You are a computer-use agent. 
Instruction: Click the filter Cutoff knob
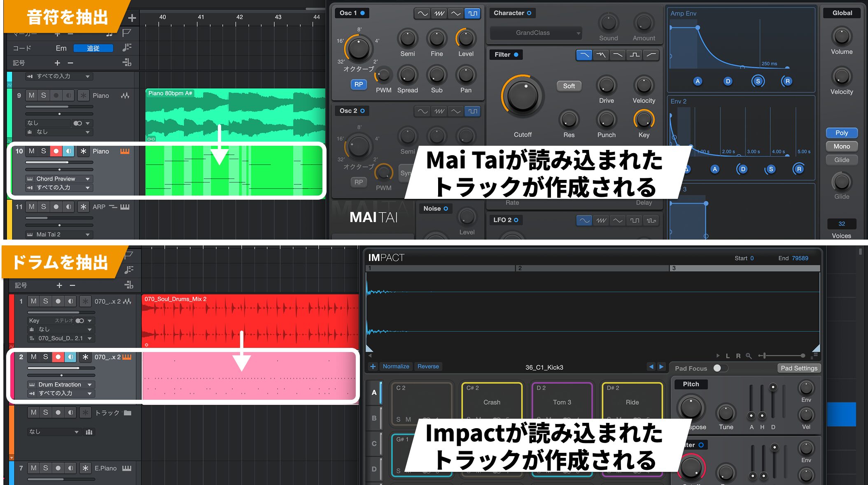coord(523,96)
